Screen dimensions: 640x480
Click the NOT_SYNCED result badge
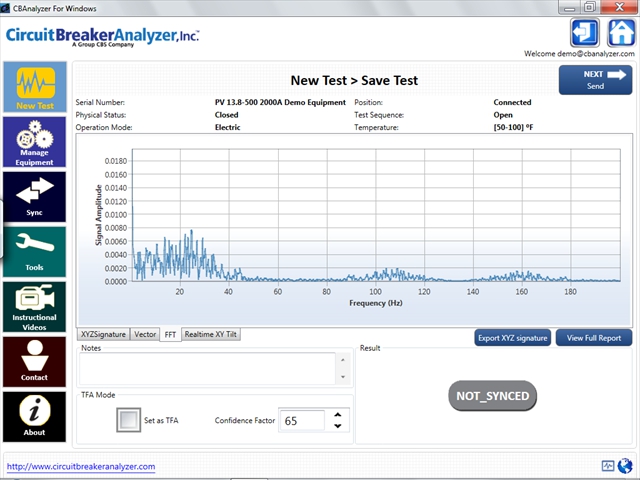[x=493, y=396]
